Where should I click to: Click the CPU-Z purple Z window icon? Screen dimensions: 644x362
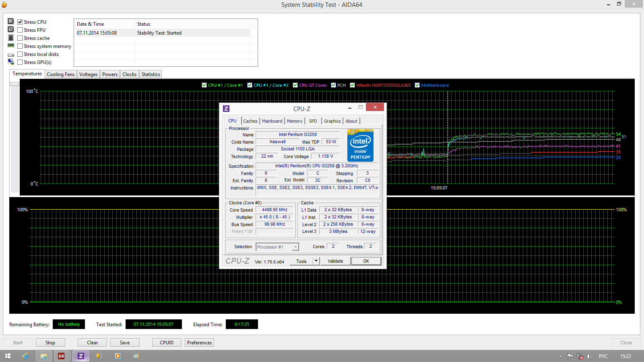coord(226,109)
